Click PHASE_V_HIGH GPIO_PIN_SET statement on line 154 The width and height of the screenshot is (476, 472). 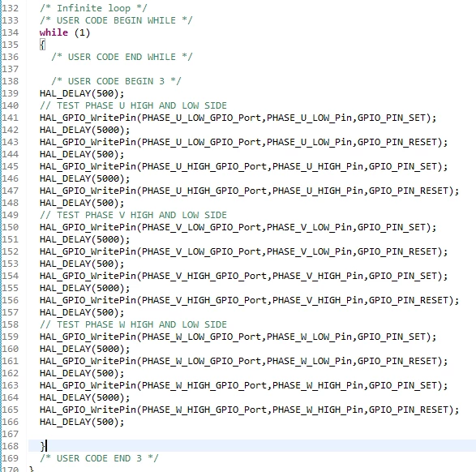click(243, 276)
